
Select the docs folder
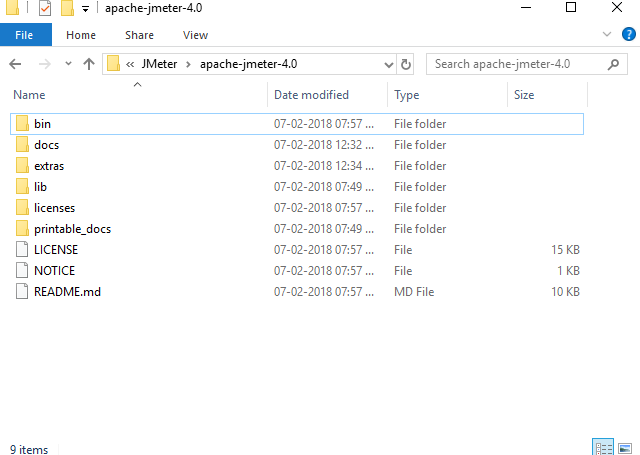[297, 145]
